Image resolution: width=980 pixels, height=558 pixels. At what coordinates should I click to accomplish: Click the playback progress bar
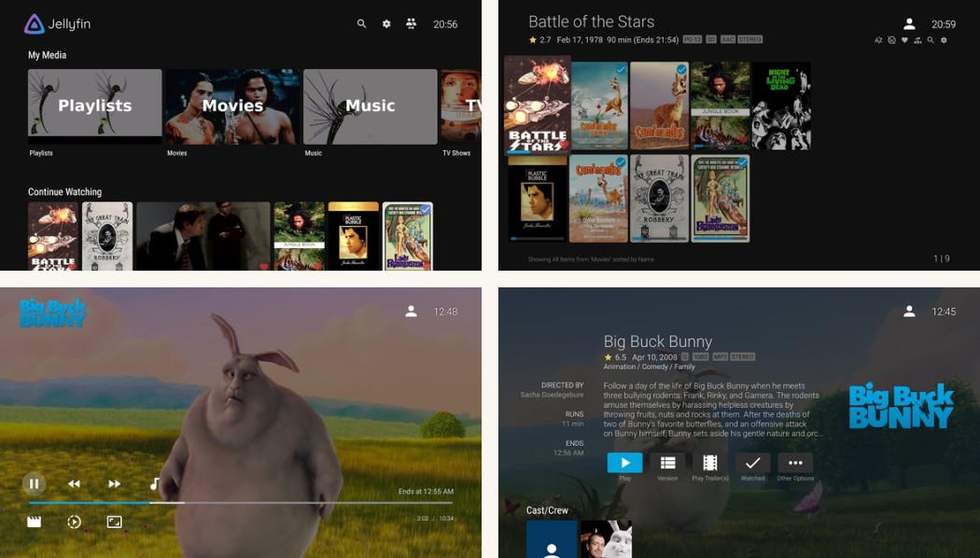coord(241,502)
